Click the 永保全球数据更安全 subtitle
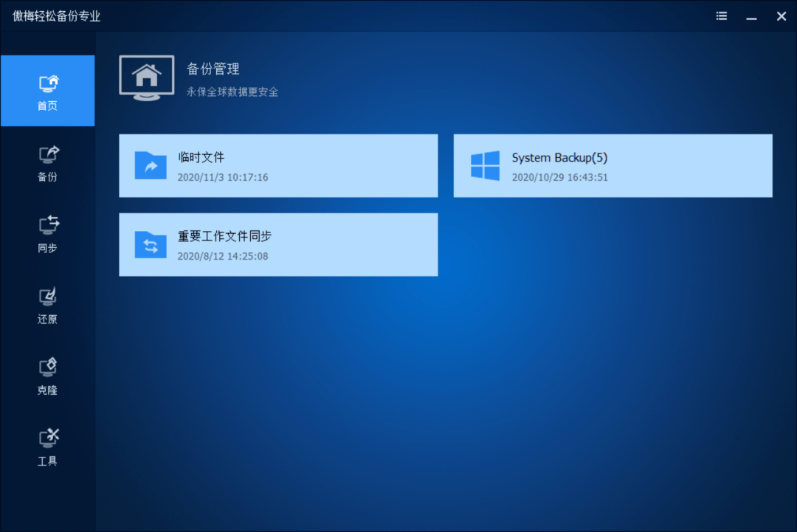The image size is (797, 532). [x=232, y=92]
